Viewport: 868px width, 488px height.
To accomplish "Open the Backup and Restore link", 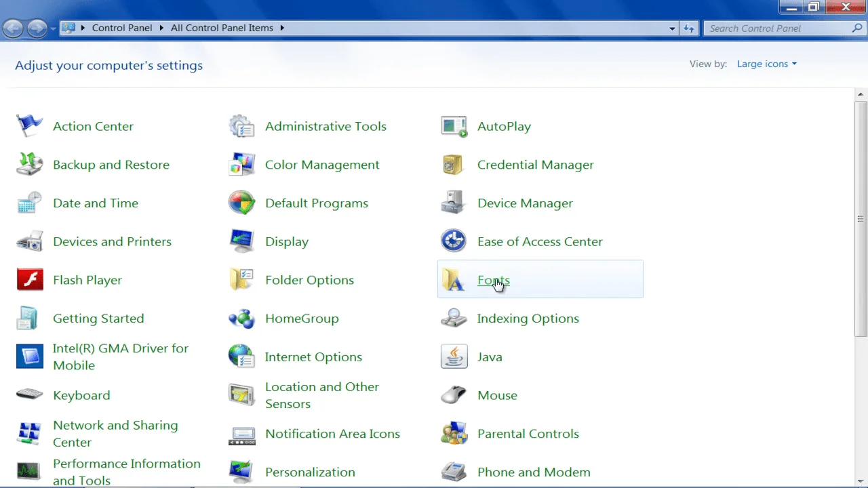I will tap(111, 165).
